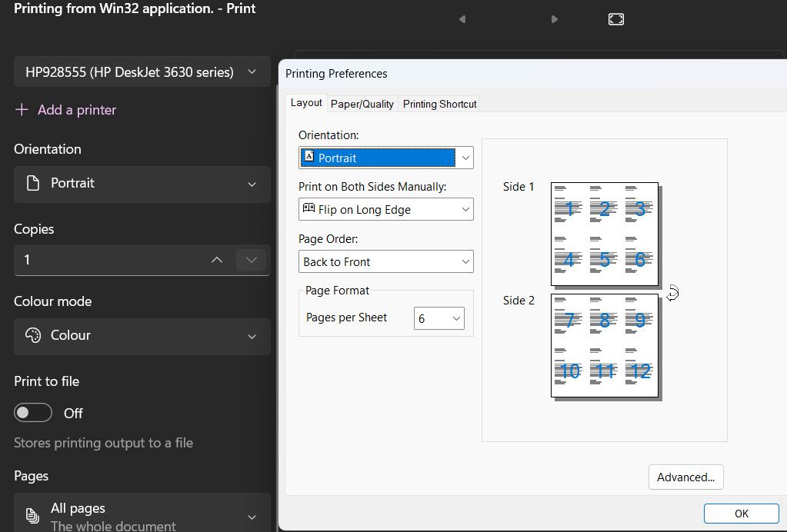Click the Printing Preferences title text
Image resolution: width=787 pixels, height=532 pixels.
point(336,74)
